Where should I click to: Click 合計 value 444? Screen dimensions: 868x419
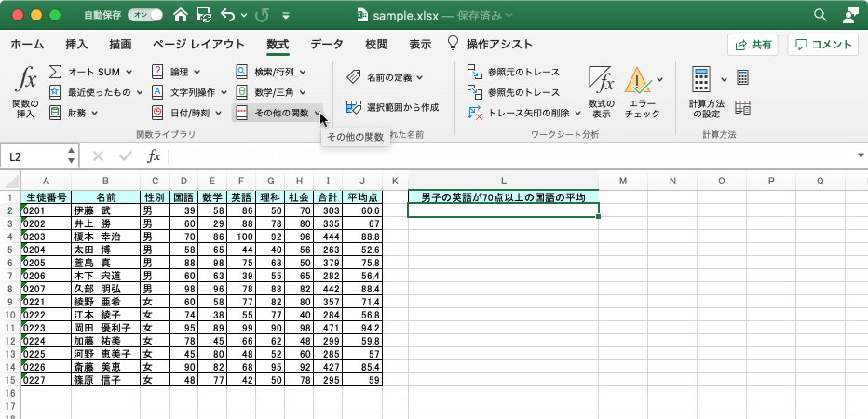[328, 237]
